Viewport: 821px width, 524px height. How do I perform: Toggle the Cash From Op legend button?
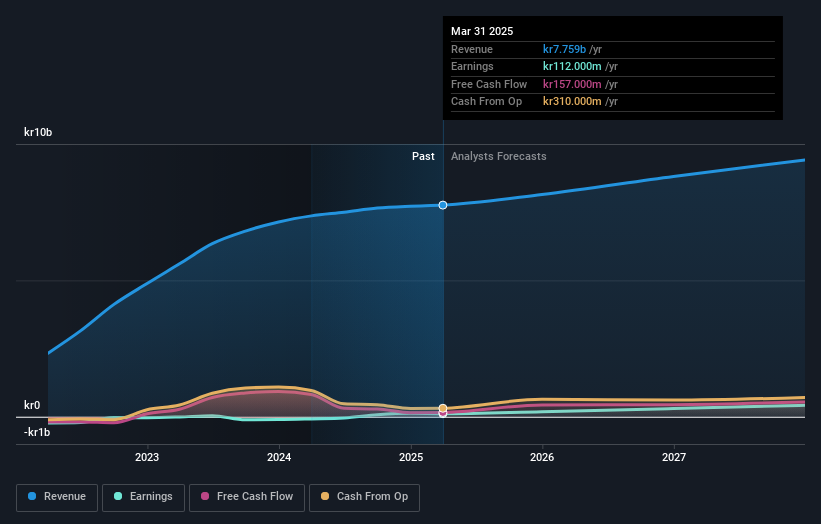pos(364,497)
